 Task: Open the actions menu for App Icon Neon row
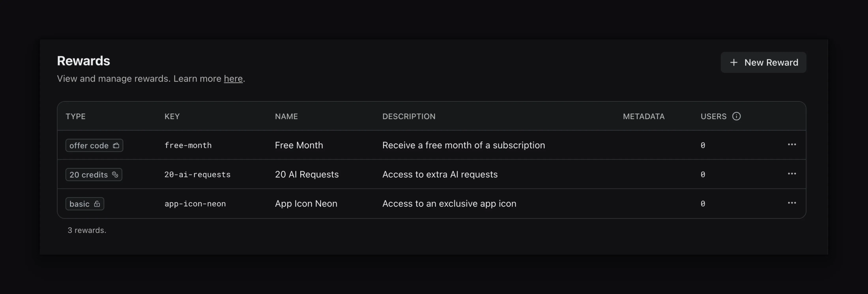[x=791, y=203]
